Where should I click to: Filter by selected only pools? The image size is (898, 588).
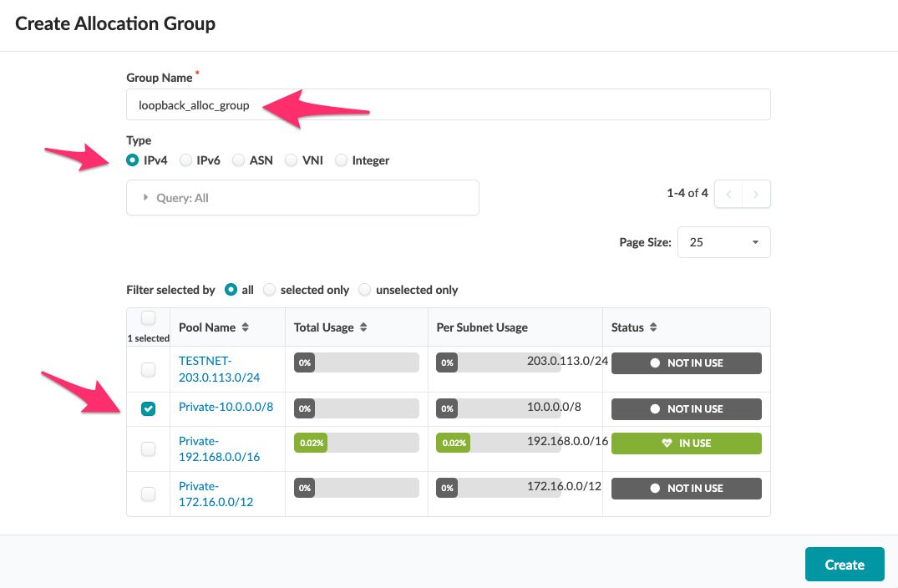(270, 290)
